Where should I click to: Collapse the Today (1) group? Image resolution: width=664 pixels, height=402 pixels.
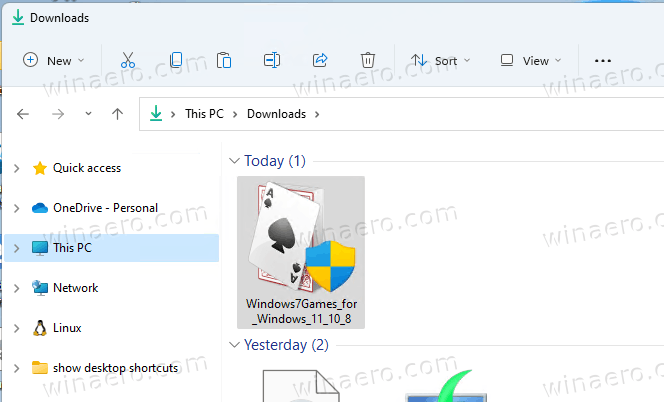pyautogui.click(x=234, y=161)
